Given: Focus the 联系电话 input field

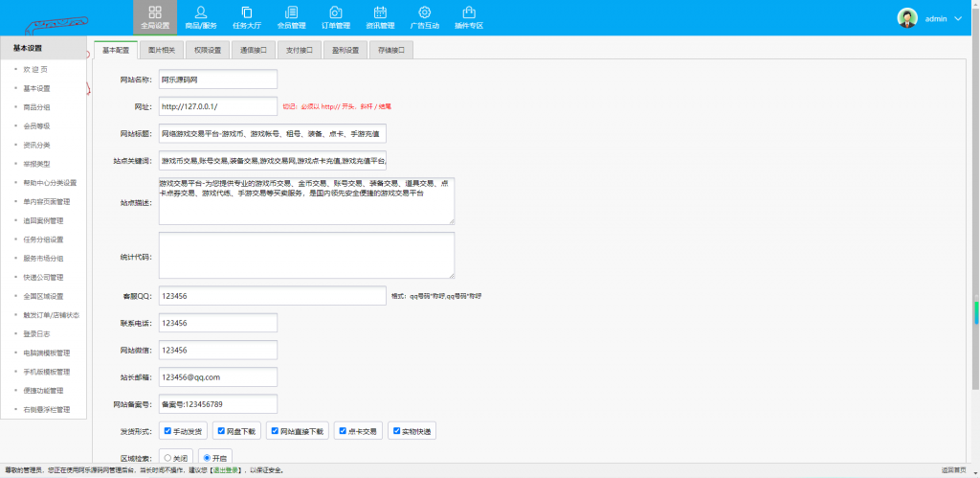Looking at the screenshot, I should coord(218,323).
